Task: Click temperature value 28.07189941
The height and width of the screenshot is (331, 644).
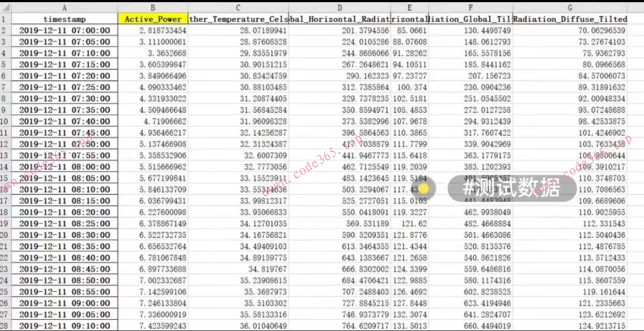Action: (238, 31)
